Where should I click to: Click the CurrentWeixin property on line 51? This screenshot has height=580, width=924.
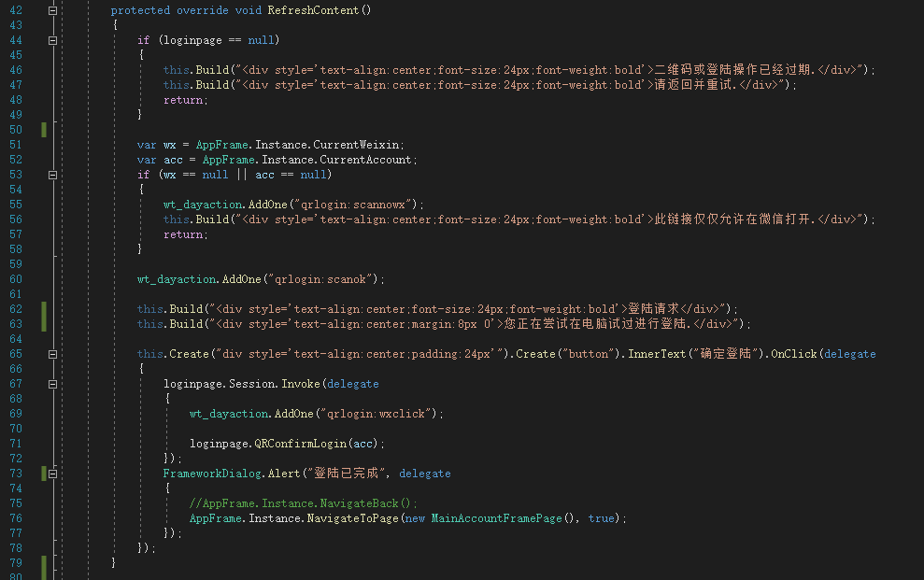pyautogui.click(x=355, y=144)
